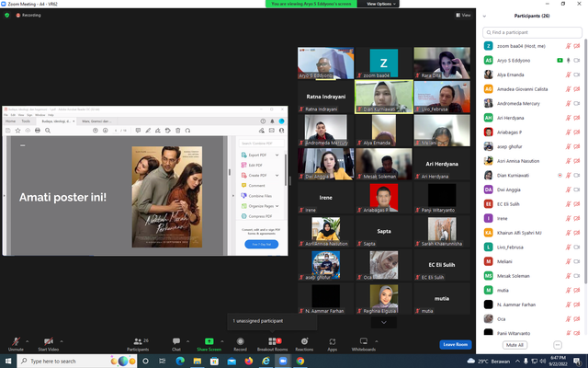Screen dimensions: 588x368
Task: Open File Explorer from the taskbar
Action: (198, 361)
